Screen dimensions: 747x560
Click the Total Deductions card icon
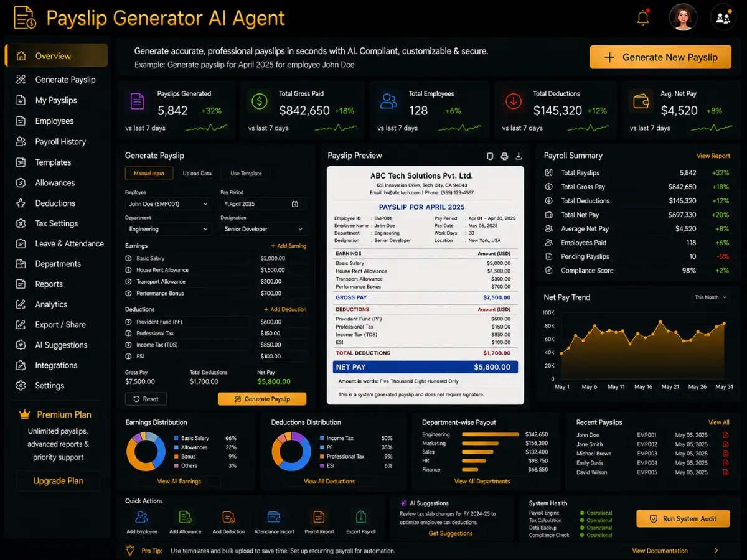pyautogui.click(x=513, y=101)
